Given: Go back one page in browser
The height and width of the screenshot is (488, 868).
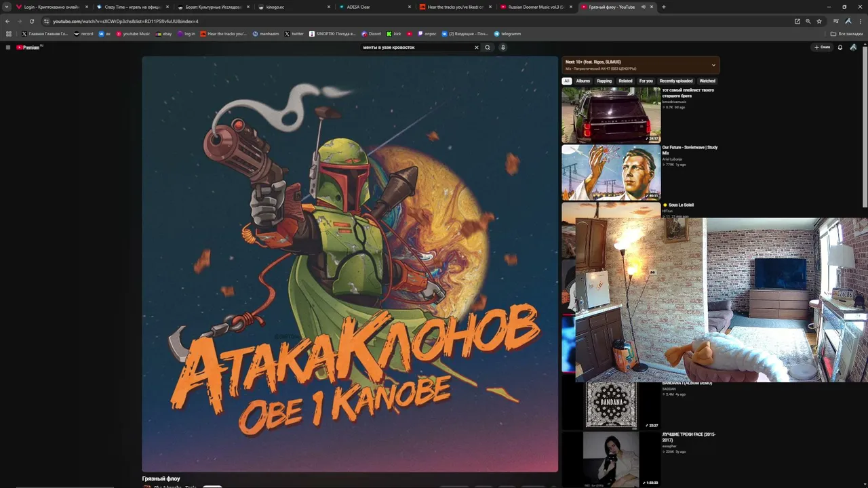Looking at the screenshot, I should [x=7, y=21].
